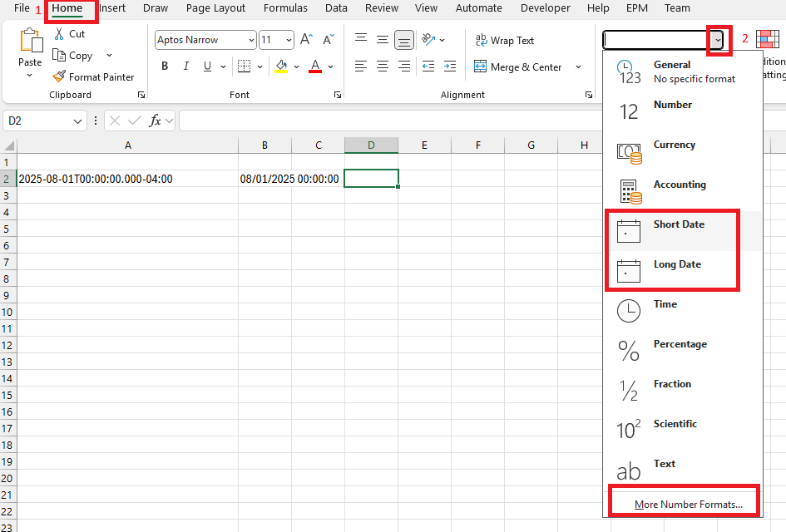The height and width of the screenshot is (532, 786).
Task: Decrease indent icon
Action: (428, 66)
